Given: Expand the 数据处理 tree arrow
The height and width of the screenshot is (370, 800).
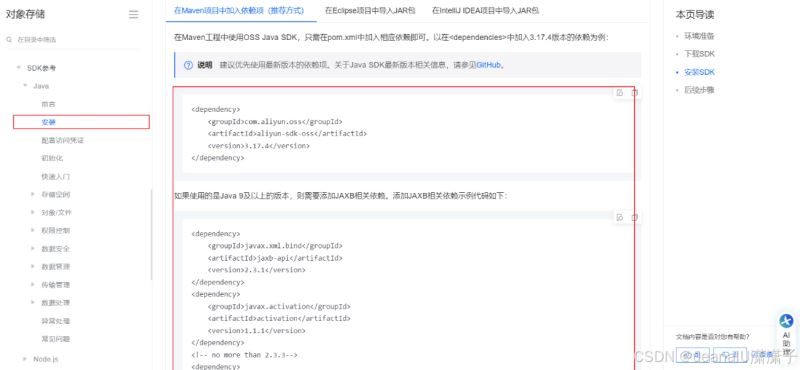Looking at the screenshot, I should coord(33,303).
